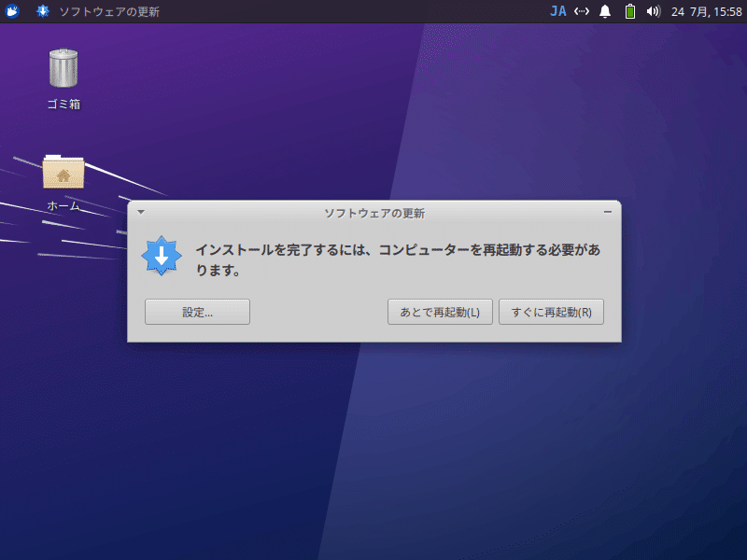Select the Software Updater taskbar entry
The width and height of the screenshot is (747, 560).
coord(98,11)
